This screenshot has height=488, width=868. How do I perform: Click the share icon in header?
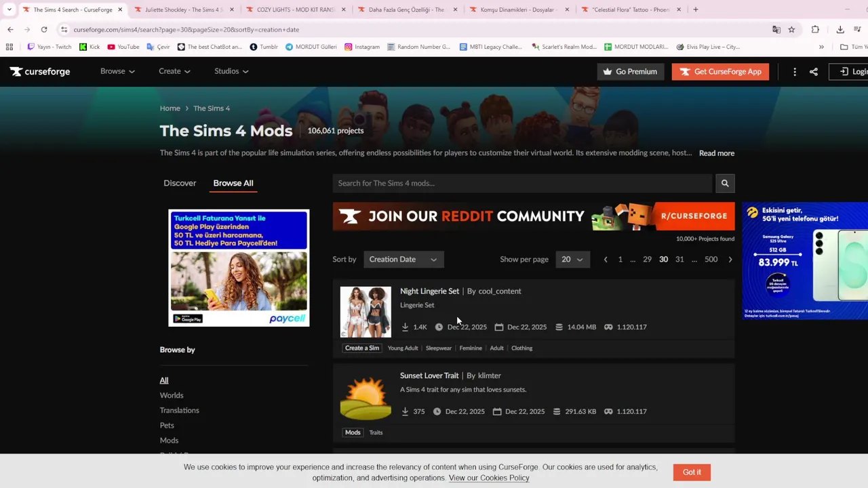click(x=814, y=72)
